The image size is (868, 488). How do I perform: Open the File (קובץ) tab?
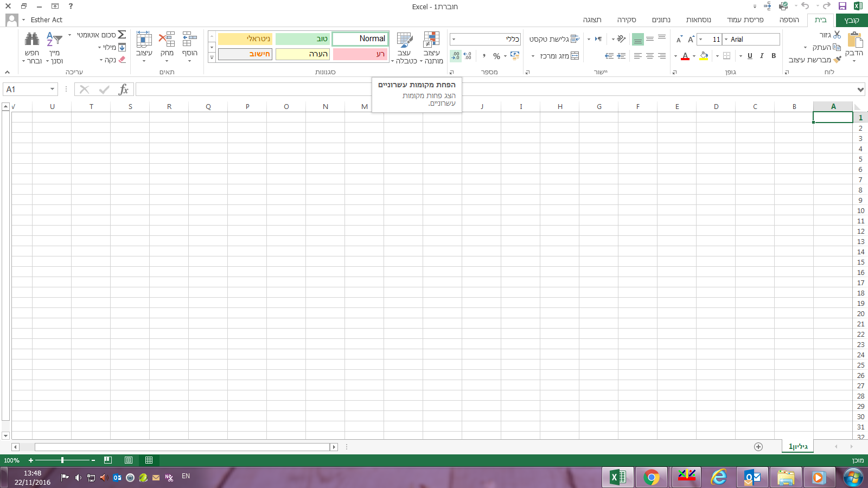(852, 20)
